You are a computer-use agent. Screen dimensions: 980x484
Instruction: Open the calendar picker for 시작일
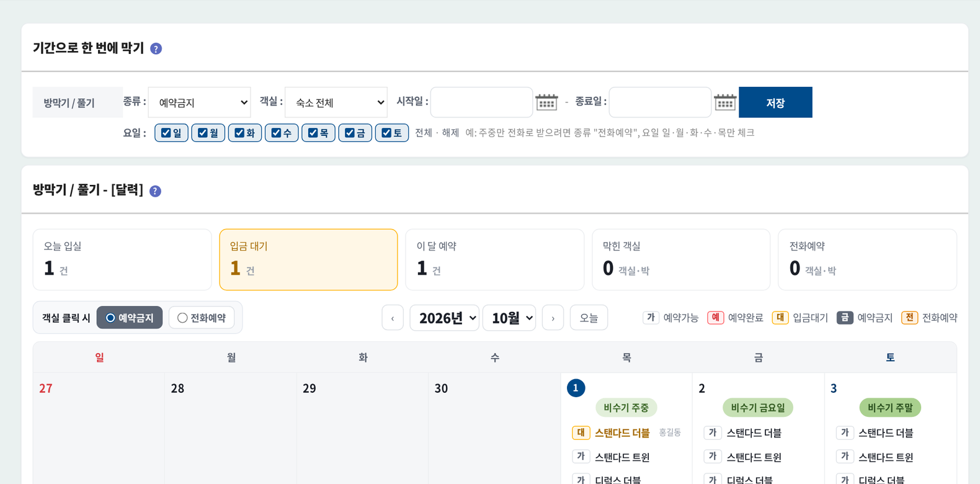click(x=546, y=102)
